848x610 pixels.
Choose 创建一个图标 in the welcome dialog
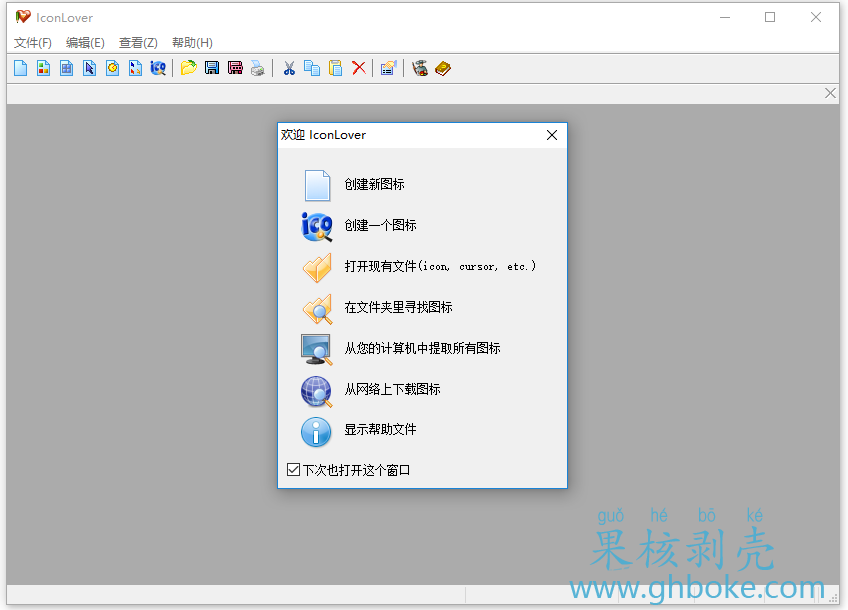point(380,226)
